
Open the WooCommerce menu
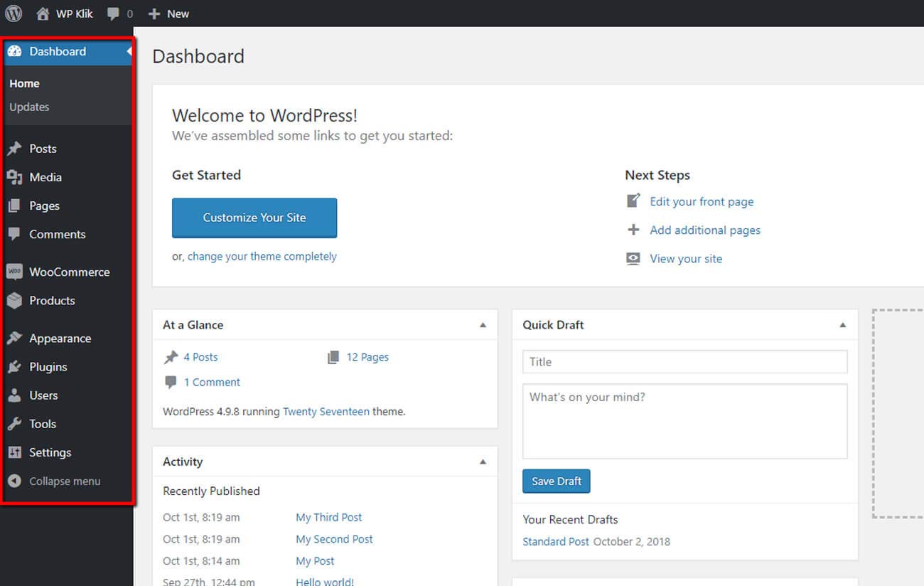point(68,272)
